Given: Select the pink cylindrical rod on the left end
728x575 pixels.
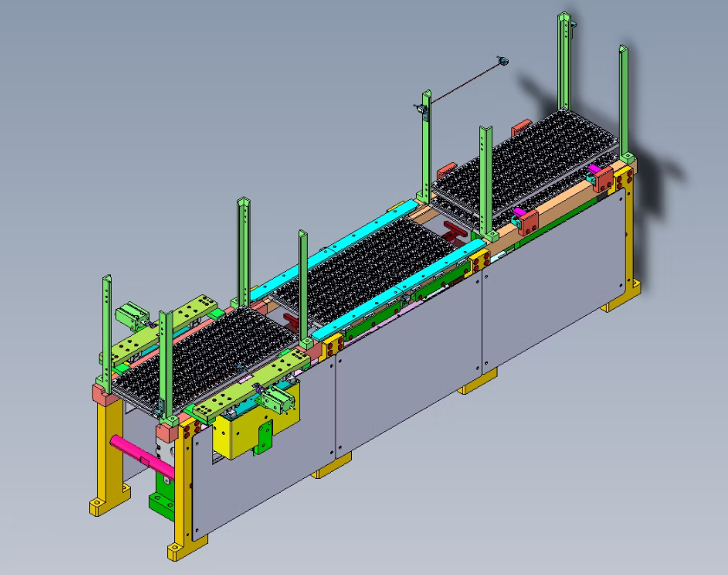Looking at the screenshot, I should (142, 457).
